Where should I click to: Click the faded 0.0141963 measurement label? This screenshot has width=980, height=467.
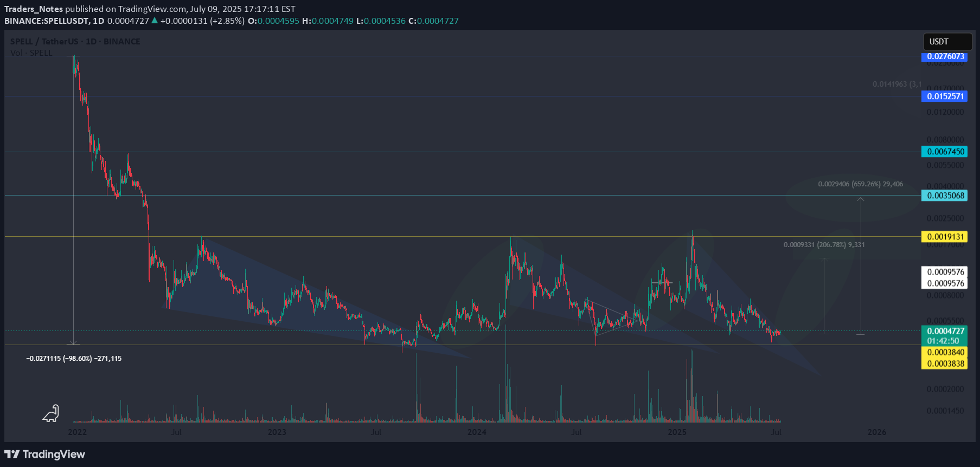pyautogui.click(x=896, y=84)
